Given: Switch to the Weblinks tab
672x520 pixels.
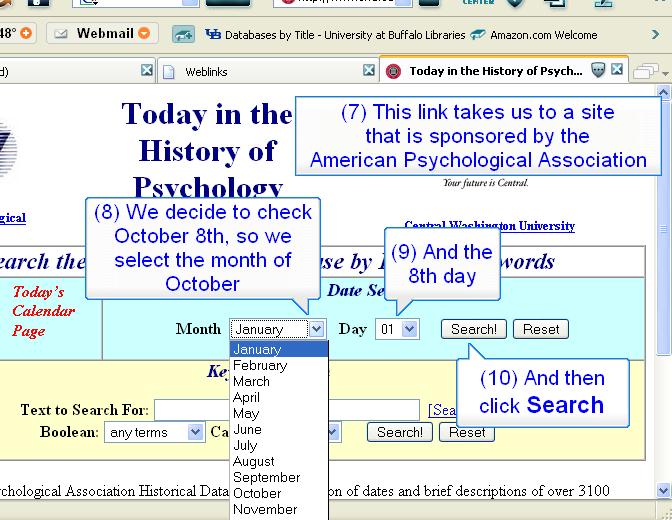Looking at the screenshot, I should click(x=267, y=71).
